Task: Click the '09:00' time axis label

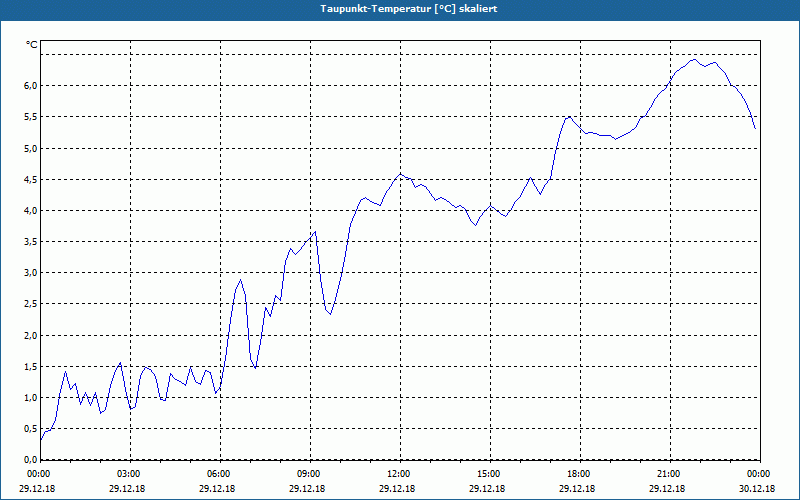Action: tap(310, 474)
